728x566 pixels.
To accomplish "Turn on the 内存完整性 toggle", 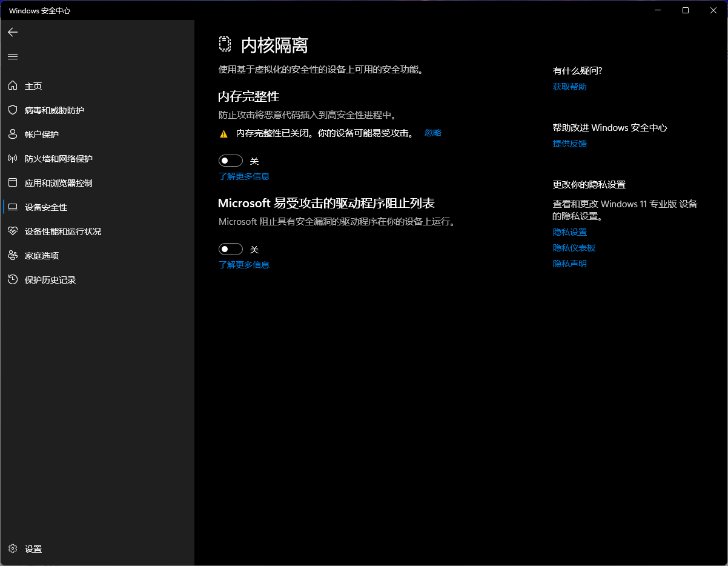I will (x=231, y=161).
